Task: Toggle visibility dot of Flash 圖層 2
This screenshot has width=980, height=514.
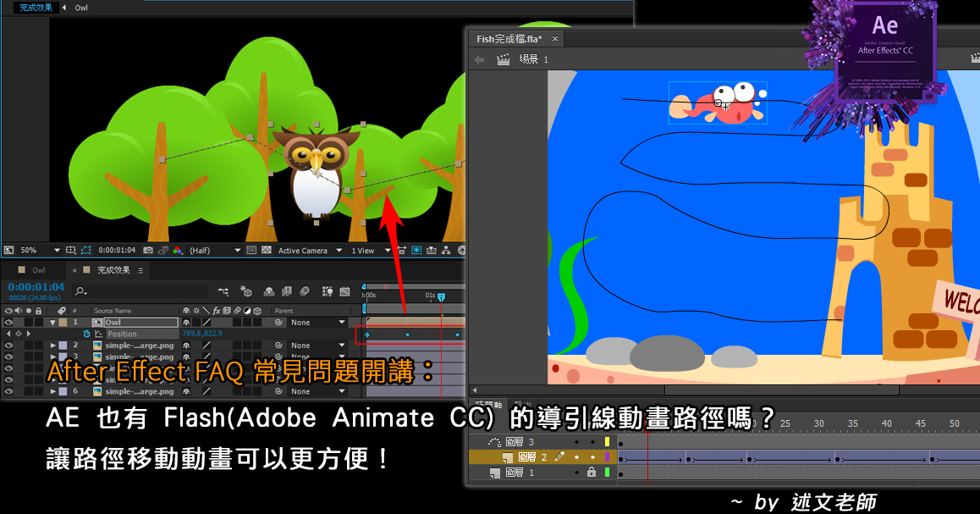Action: click(x=577, y=457)
